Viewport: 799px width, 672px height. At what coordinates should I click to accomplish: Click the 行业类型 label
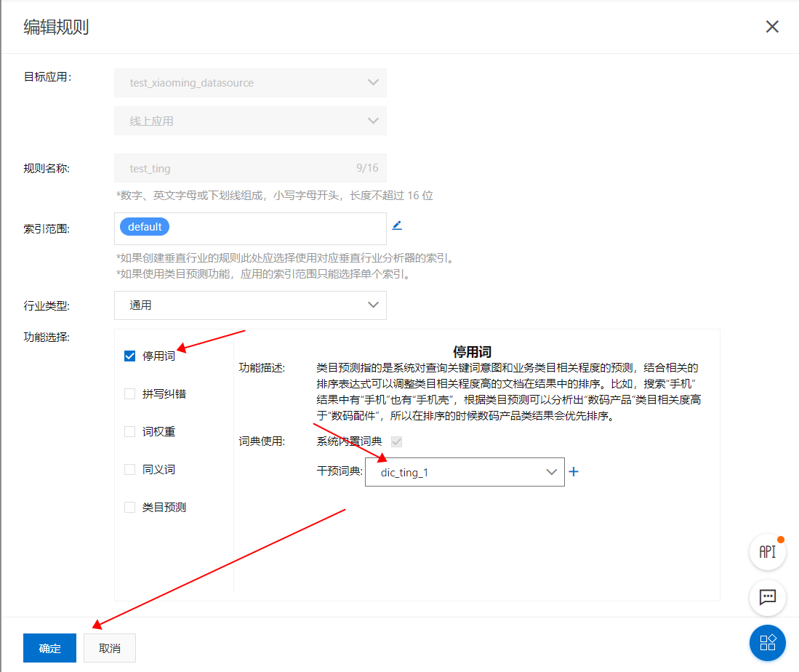pos(47,306)
